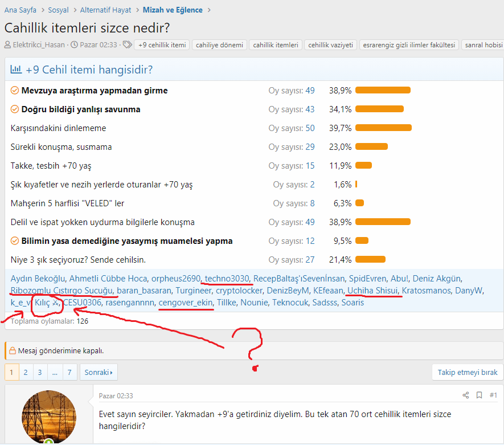View voters for Sürekli konuşma, susmama (29)
The image size is (504, 445).
click(310, 147)
